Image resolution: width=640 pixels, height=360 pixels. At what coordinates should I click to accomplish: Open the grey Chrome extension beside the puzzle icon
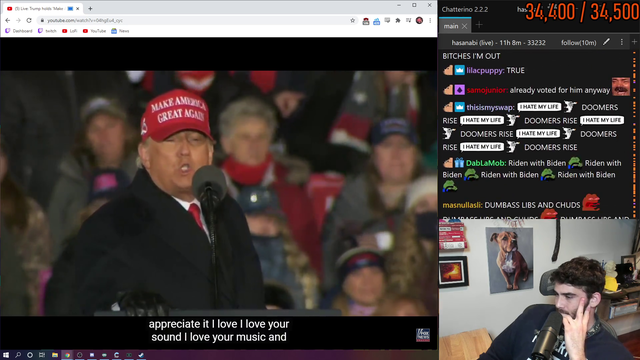pos(387,20)
